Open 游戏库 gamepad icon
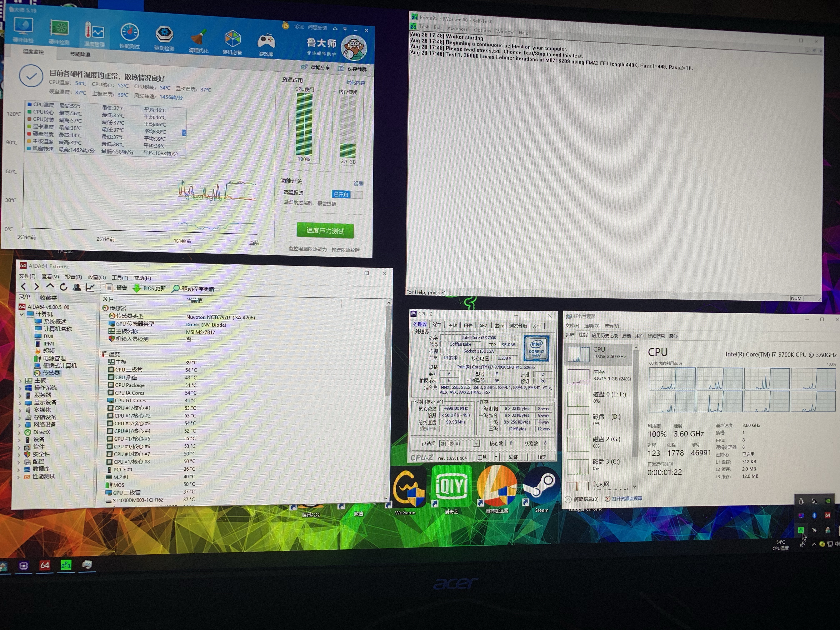Image resolution: width=840 pixels, height=630 pixels. tap(266, 41)
